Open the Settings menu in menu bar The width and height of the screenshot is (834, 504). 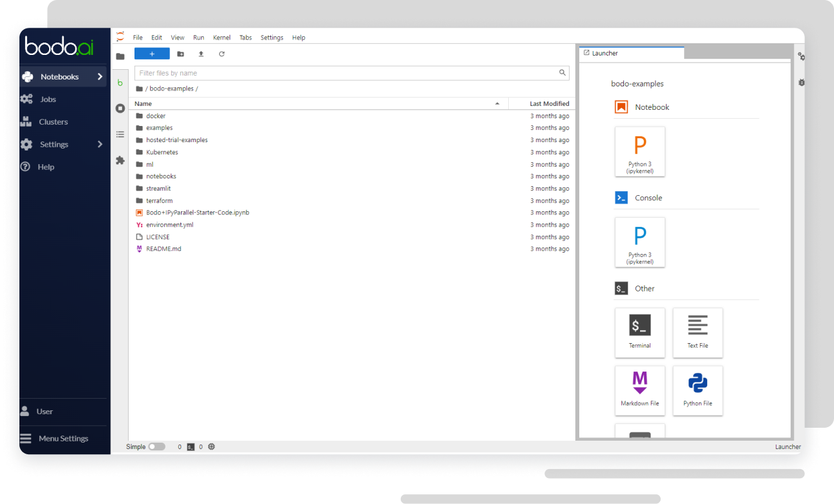tap(272, 37)
